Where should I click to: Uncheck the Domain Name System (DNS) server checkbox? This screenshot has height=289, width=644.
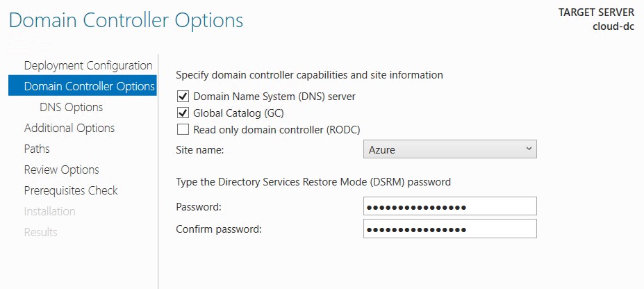[182, 97]
